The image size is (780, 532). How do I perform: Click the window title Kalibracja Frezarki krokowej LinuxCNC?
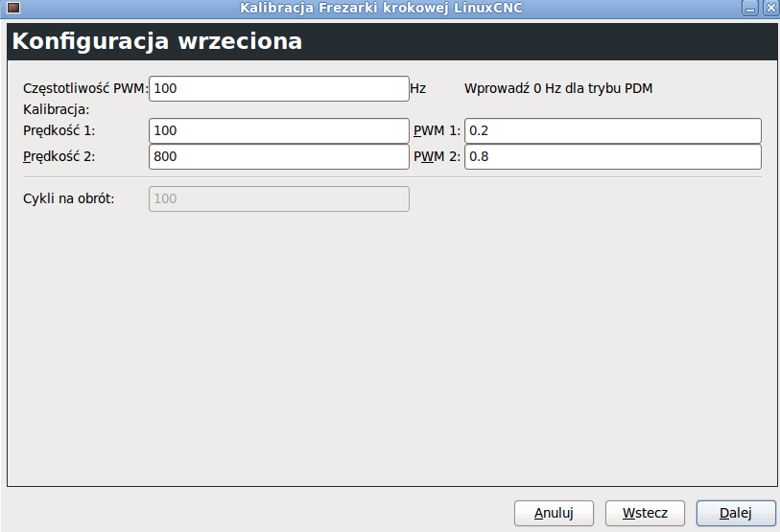(381, 8)
